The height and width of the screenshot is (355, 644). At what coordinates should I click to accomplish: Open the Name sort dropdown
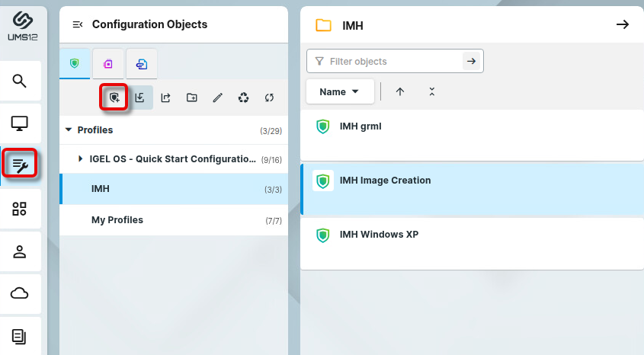point(339,91)
